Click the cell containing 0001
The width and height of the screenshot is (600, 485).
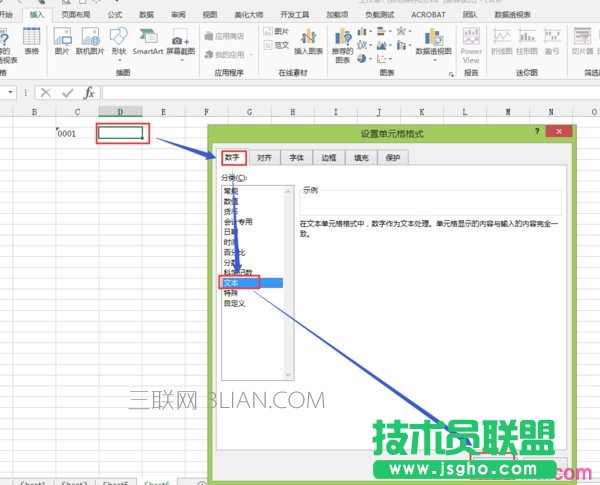pos(77,134)
